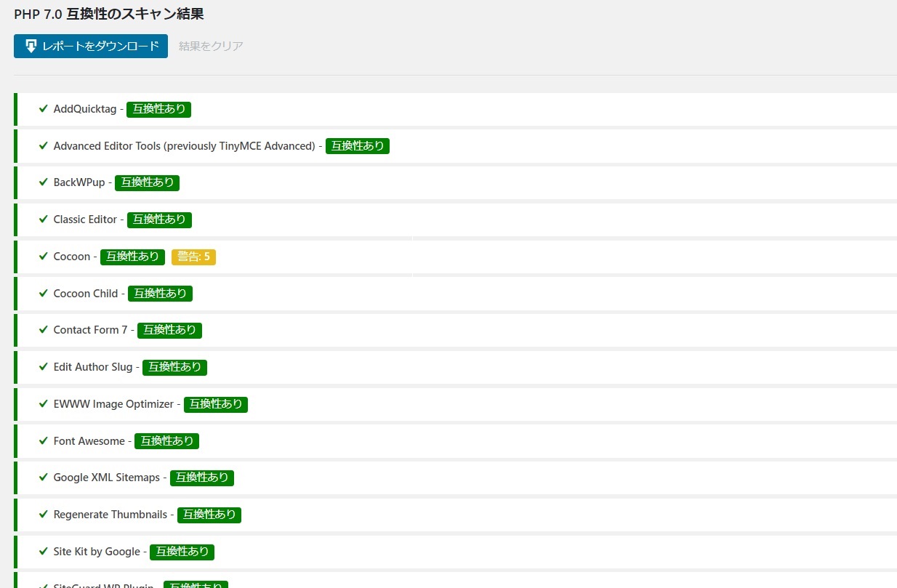Screen dimensions: 897x588
Task: Select the Advanced Editor Tools (previously TinyMCE Advanced) text
Action: 184,146
